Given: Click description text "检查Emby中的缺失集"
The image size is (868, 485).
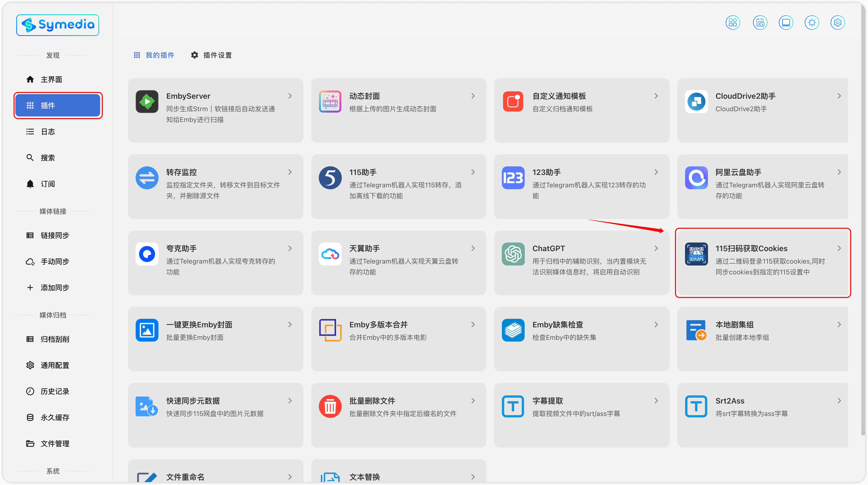Looking at the screenshot, I should coord(564,337).
